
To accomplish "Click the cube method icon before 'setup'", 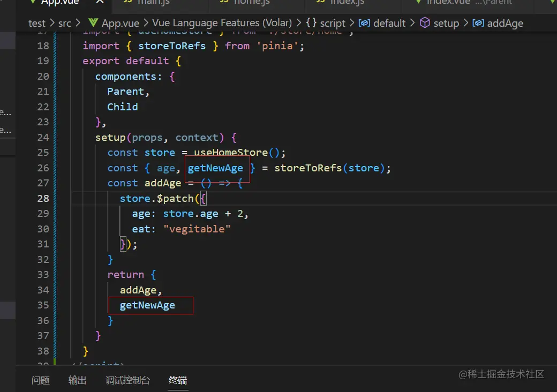I will point(425,22).
